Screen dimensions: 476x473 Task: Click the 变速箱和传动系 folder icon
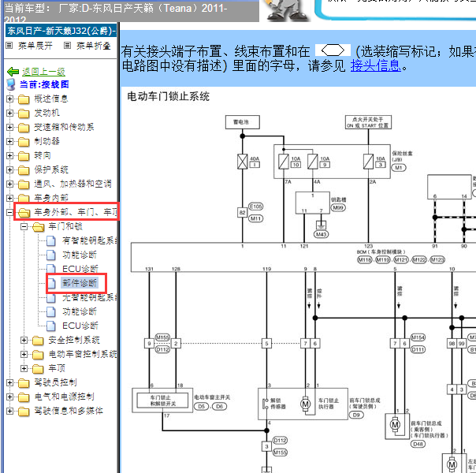tap(24, 128)
